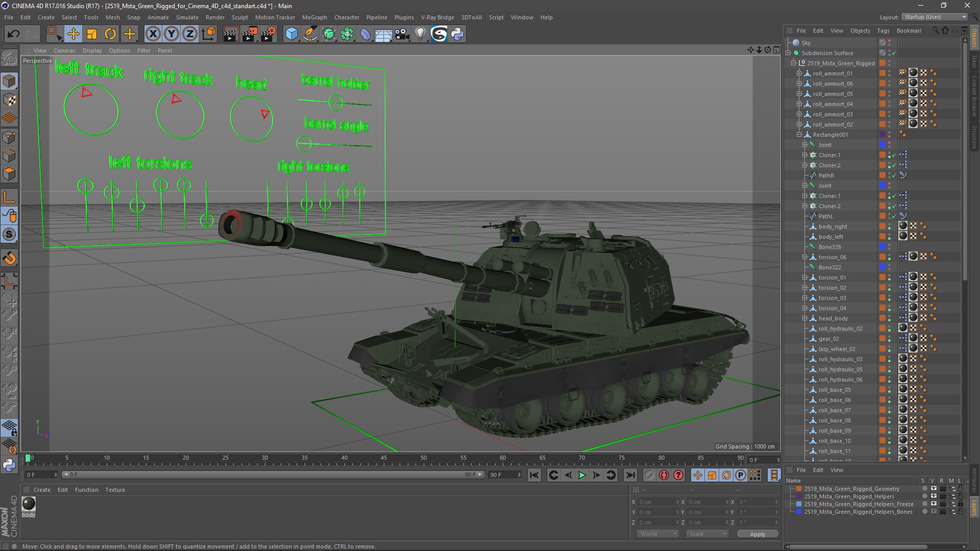Image resolution: width=980 pixels, height=551 pixels.
Task: Open the viewport Display menu
Action: click(x=92, y=51)
